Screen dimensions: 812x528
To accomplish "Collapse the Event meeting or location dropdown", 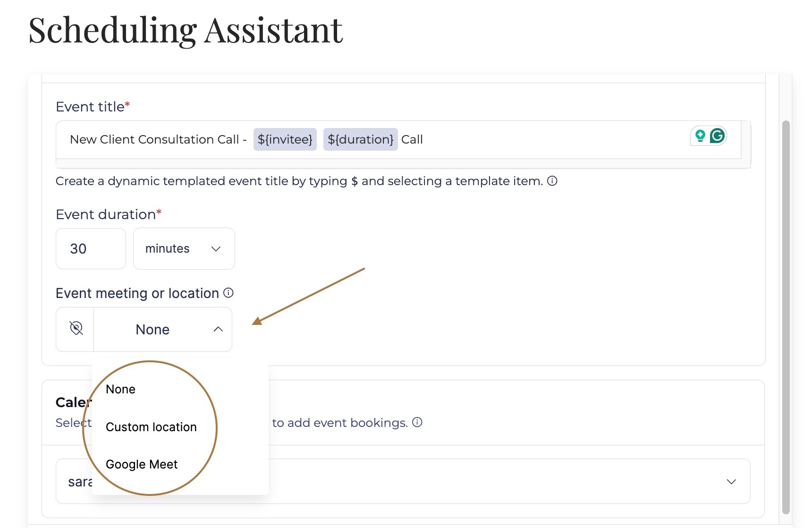I will [x=218, y=329].
